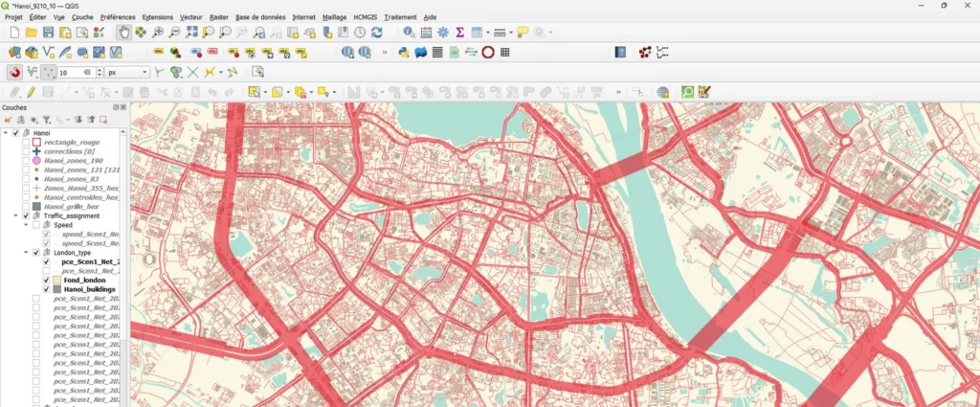Activate the Pan Map hand tool
Screen dimensions: 980x407
(123, 33)
